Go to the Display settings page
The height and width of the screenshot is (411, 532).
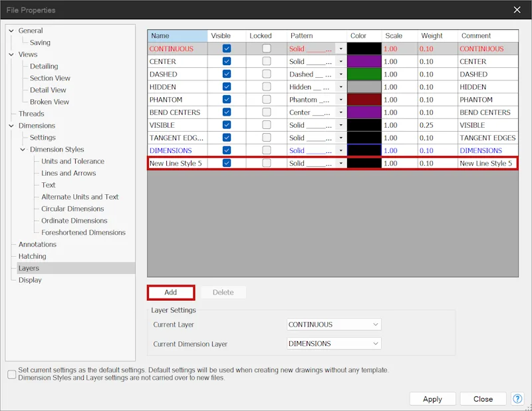point(30,280)
